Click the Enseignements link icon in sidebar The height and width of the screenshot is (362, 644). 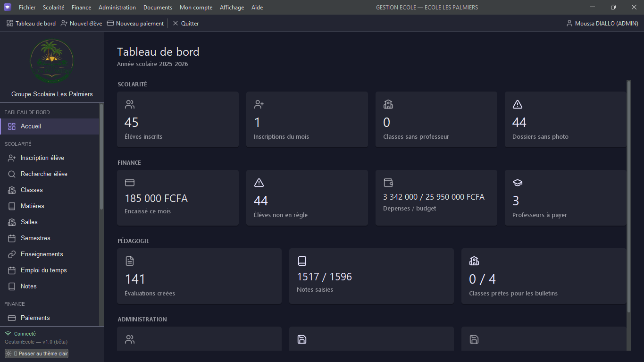click(x=12, y=254)
